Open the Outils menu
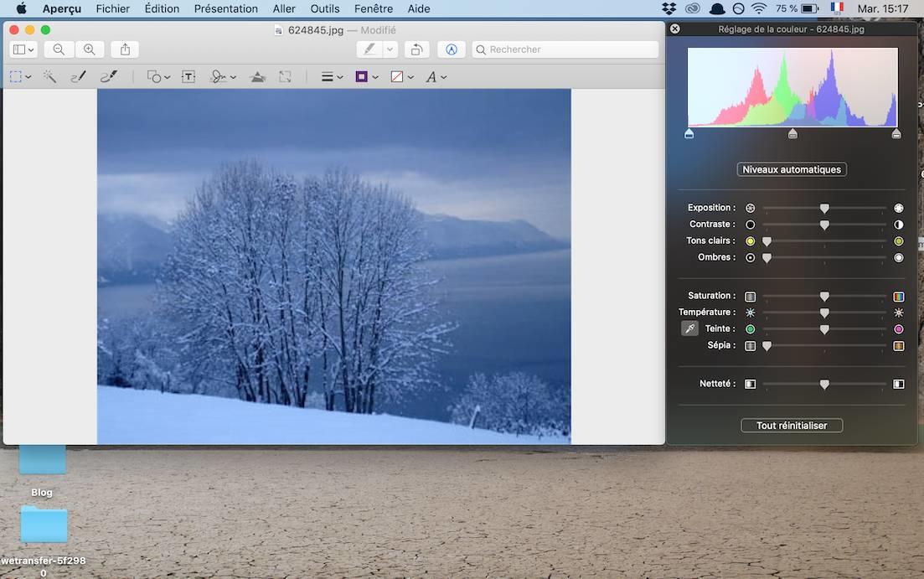The width and height of the screenshot is (924, 579). (x=325, y=8)
